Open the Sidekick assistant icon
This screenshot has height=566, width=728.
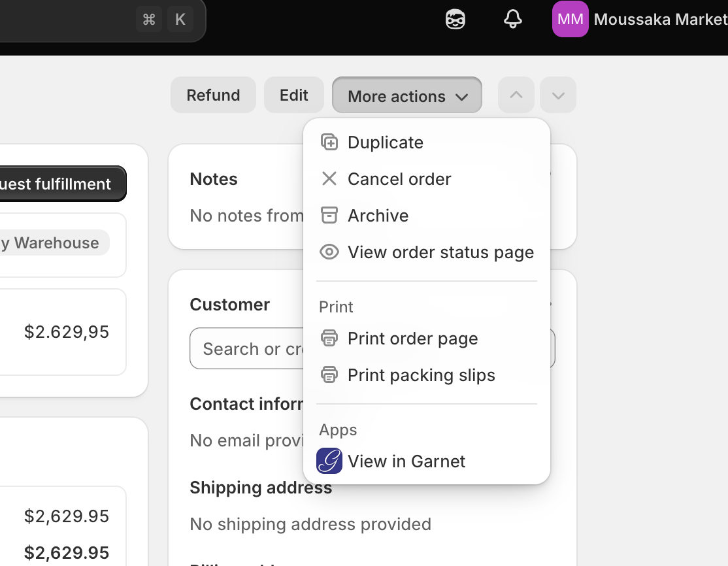455,20
